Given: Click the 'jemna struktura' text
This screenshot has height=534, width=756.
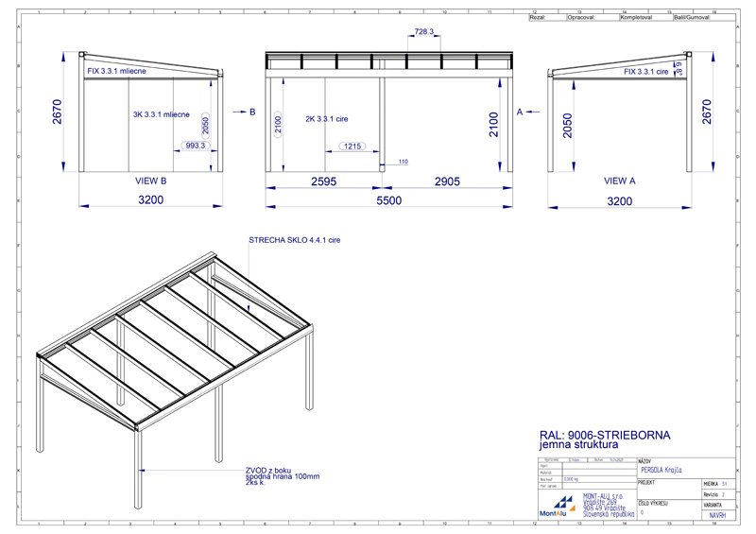Looking at the screenshot, I should (578, 444).
